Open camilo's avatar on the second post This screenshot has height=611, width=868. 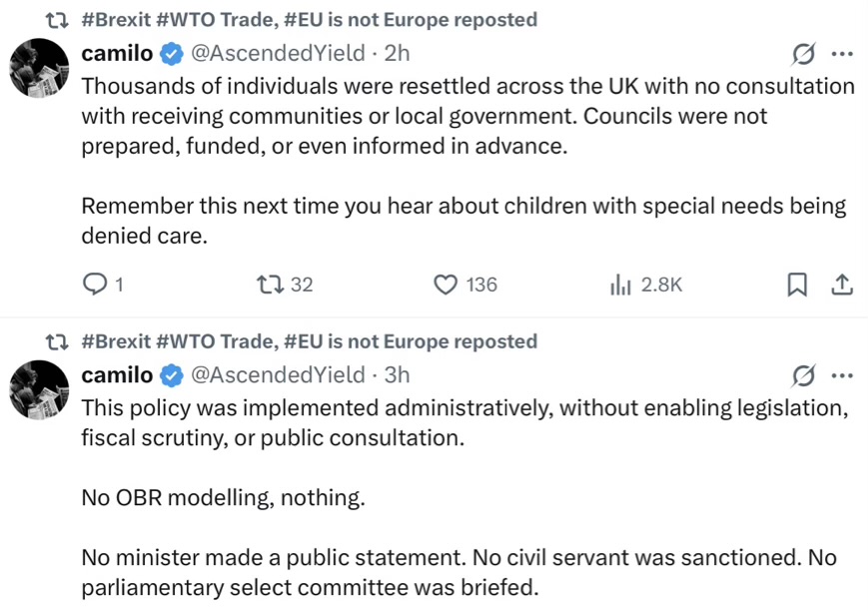(x=39, y=390)
